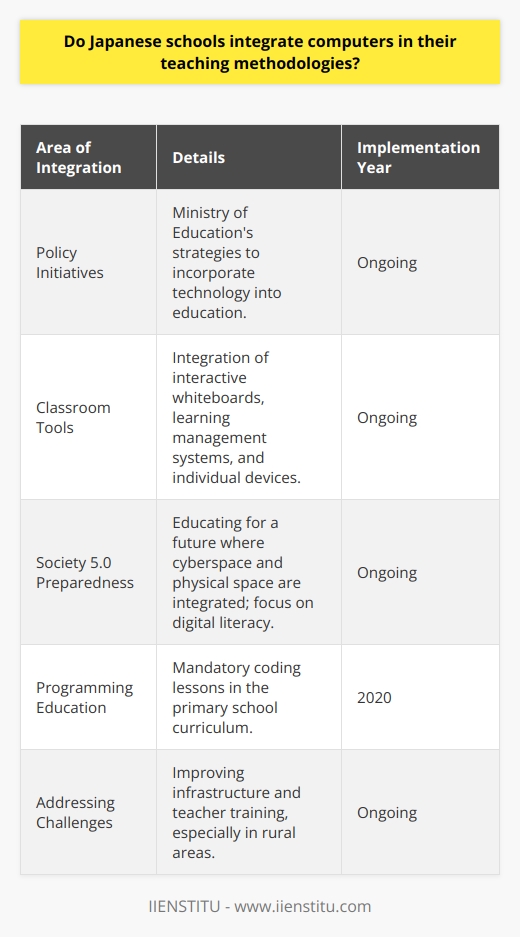520x937 pixels.
Task: Open the www.iienstitu.com footer link
Action: click(303, 906)
